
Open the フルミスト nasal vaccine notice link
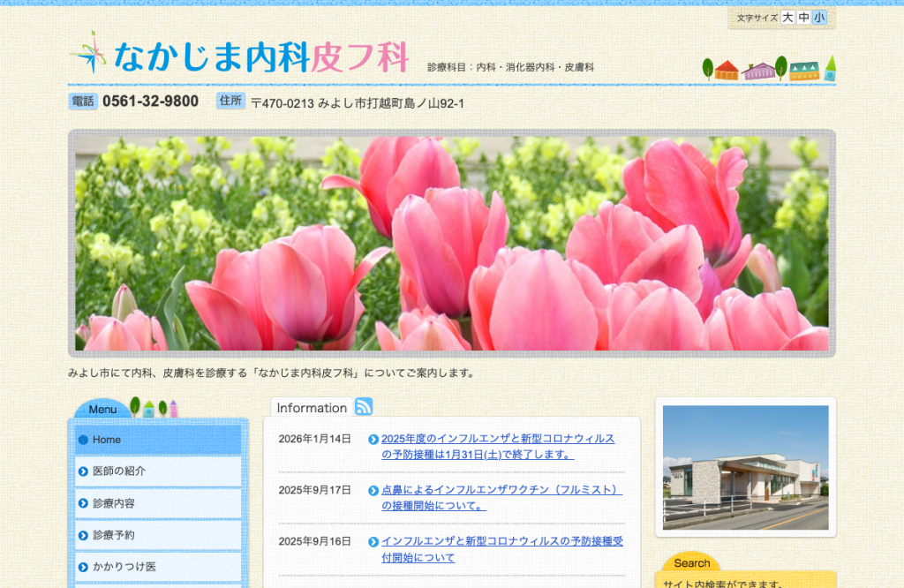coord(501,497)
